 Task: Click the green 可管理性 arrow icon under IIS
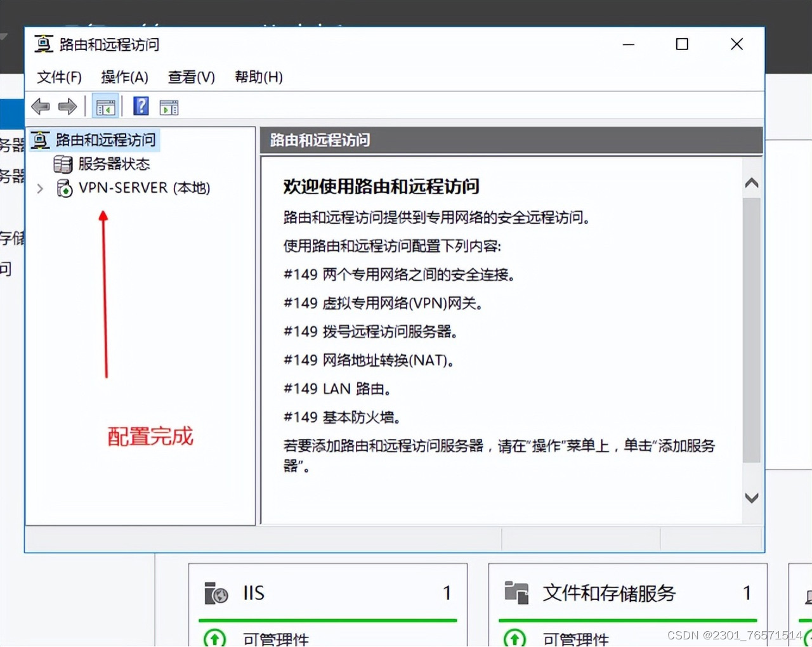tap(214, 638)
